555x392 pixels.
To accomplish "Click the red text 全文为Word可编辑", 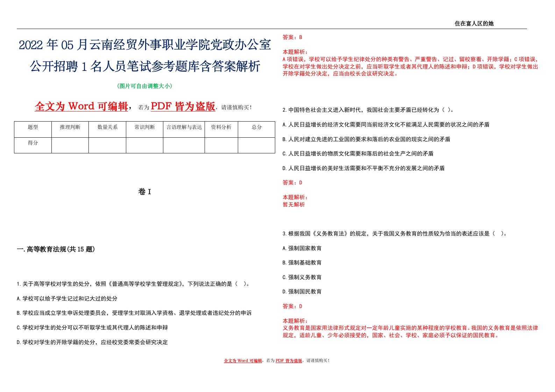I will click(x=81, y=106).
